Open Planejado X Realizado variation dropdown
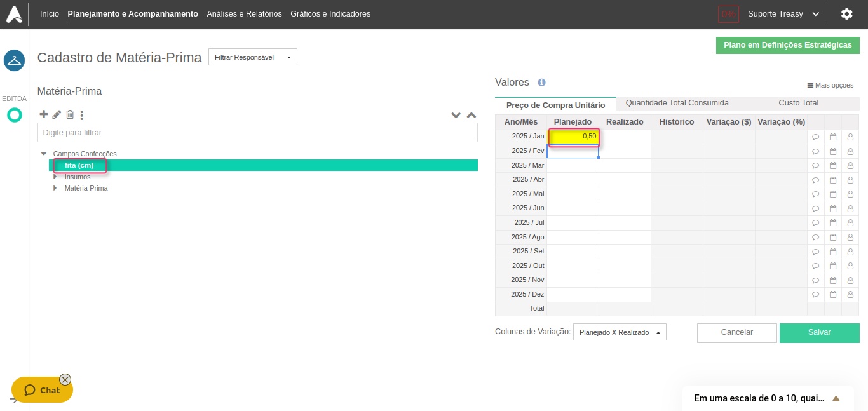The width and height of the screenshot is (868, 411). click(619, 332)
